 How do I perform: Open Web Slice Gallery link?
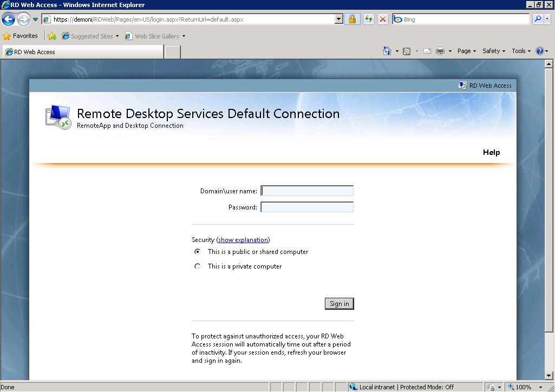coord(155,36)
